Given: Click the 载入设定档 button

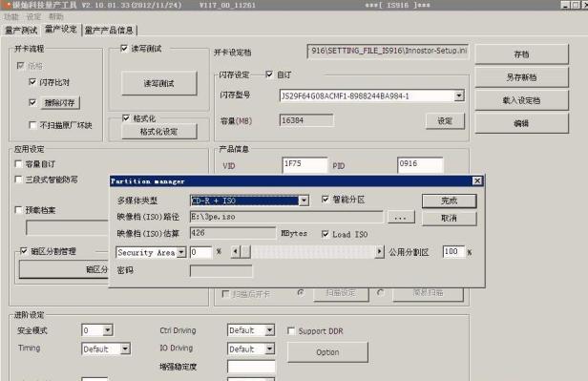Looking at the screenshot, I should click(521, 100).
